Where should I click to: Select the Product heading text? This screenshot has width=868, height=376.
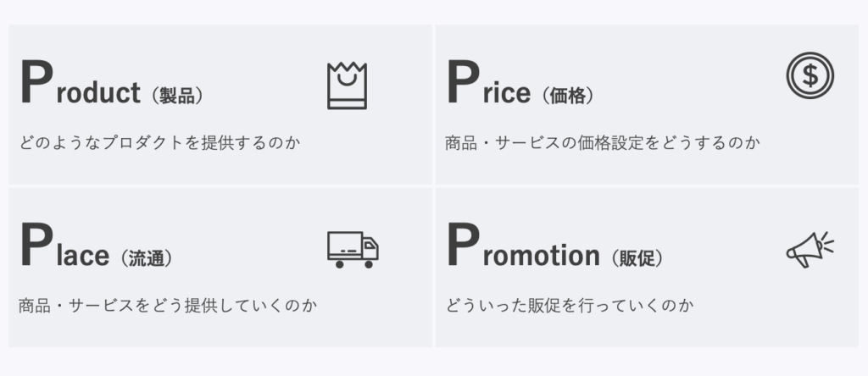81,83
